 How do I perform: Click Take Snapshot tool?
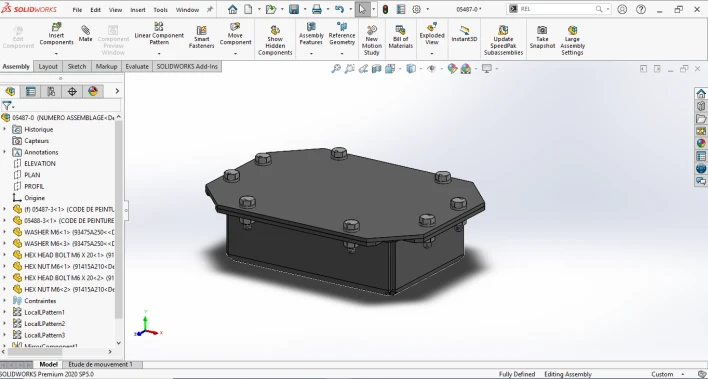pyautogui.click(x=542, y=37)
